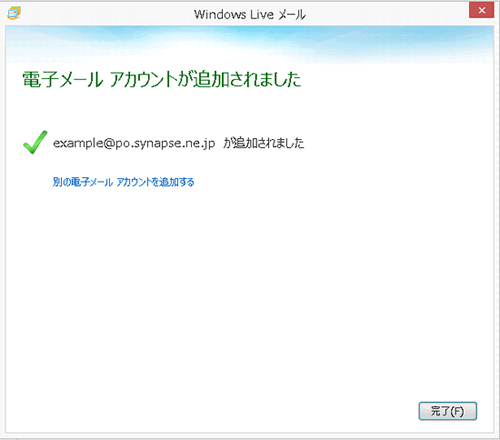The image size is (500, 440).
Task: Click the 完了(F) button
Action: pos(448,411)
